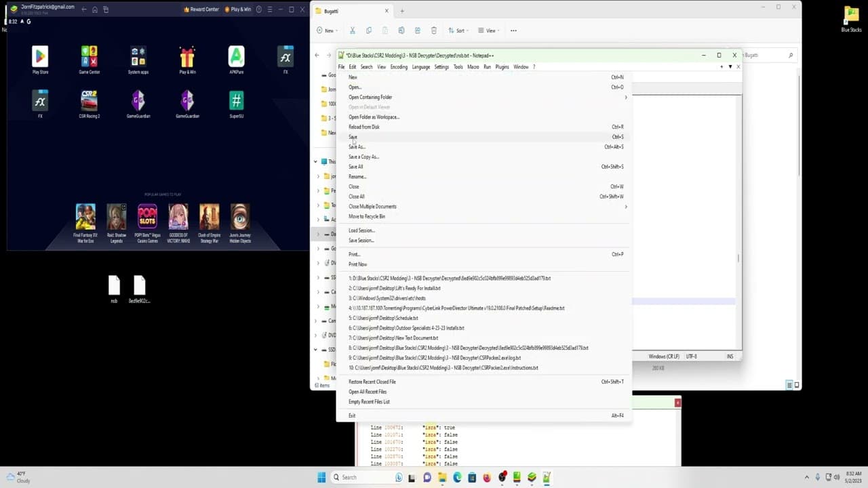Open File Explorer View dropdown

(488, 30)
